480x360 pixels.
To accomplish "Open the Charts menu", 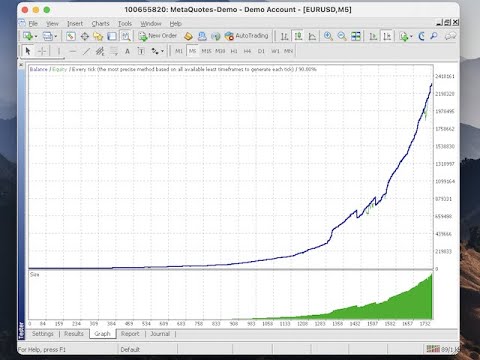I will [100, 24].
